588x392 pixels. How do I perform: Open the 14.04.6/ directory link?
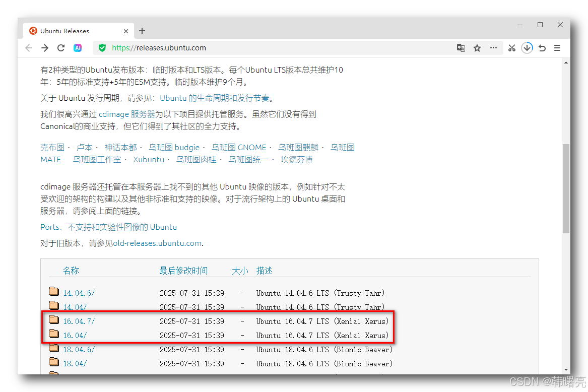pos(79,293)
